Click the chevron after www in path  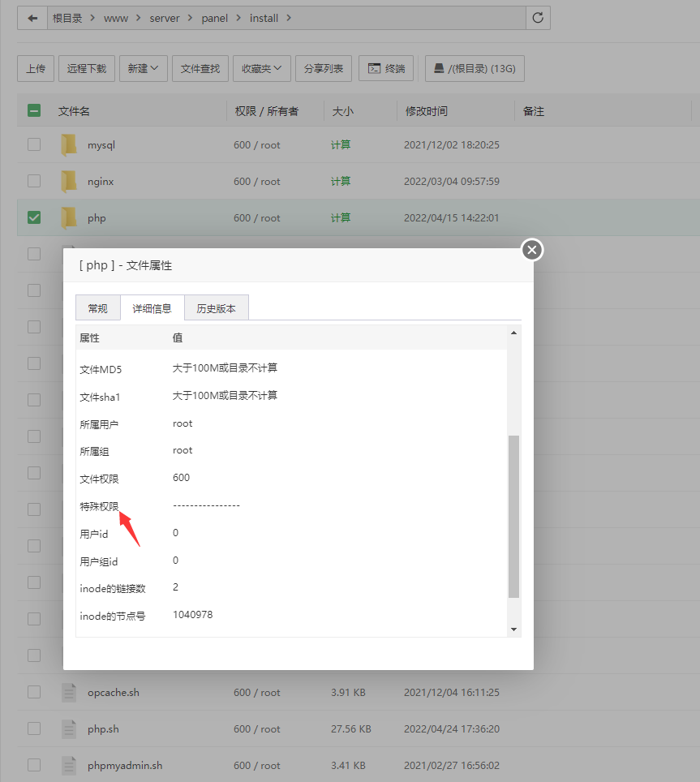click(139, 18)
